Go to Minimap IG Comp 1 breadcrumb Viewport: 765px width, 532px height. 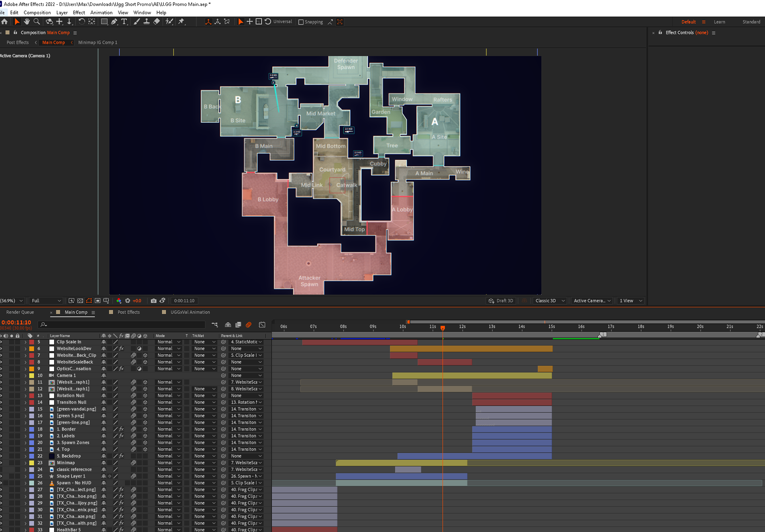click(x=98, y=42)
